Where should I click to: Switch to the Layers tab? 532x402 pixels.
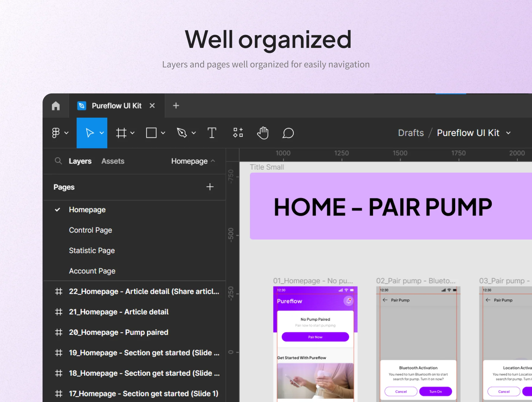[x=80, y=161]
